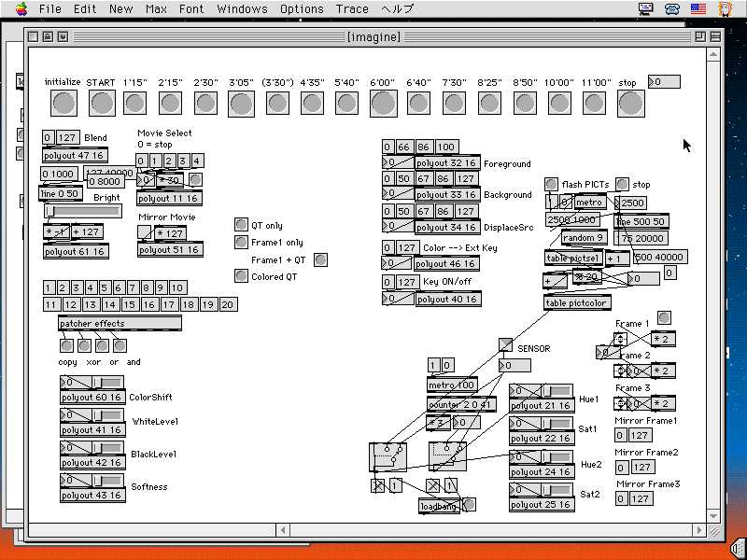Click the initialize bang button
Screen dimensions: 747x560
[x=63, y=104]
